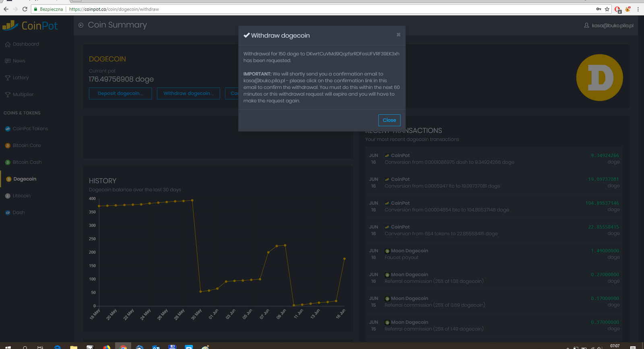Click the referral commission of 0.69 dogecoin row
The width and height of the screenshot is (644, 349).
pyautogui.click(x=494, y=302)
